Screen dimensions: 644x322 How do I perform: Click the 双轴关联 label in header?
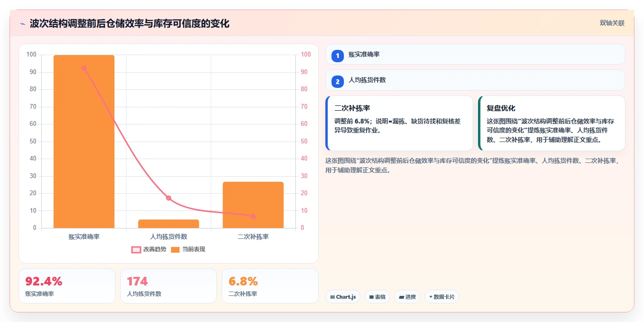(612, 23)
